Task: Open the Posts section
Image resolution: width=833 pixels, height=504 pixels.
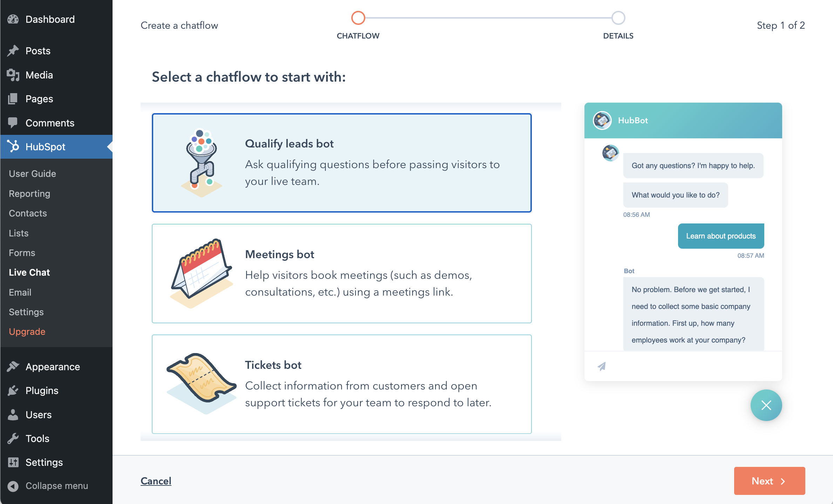Action: coord(38,51)
